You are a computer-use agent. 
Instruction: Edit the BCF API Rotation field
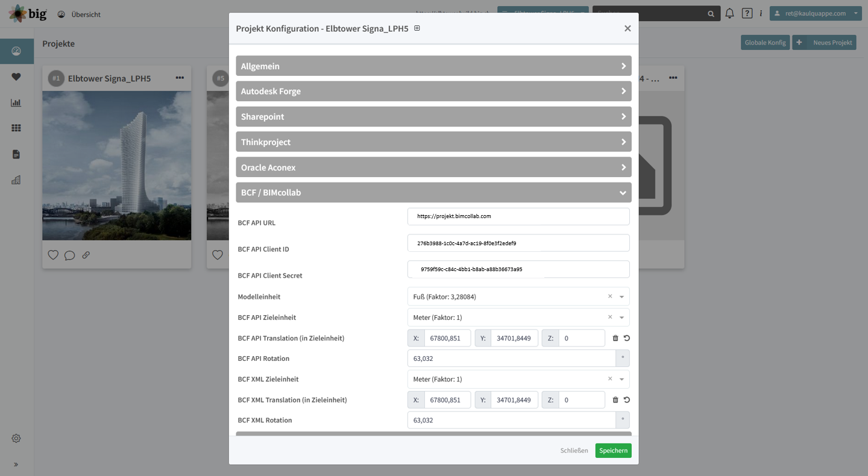(511, 359)
